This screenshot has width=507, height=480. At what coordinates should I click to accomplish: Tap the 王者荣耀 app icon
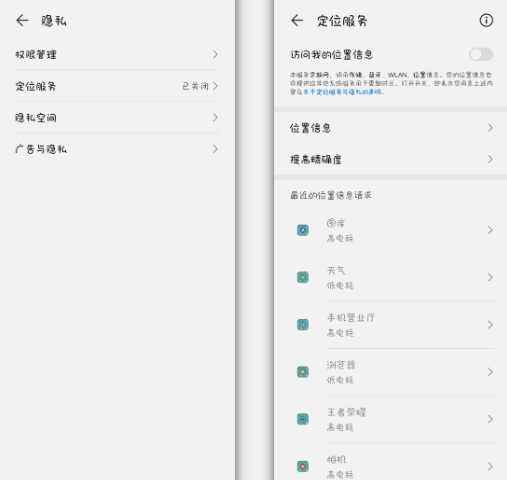click(x=303, y=419)
